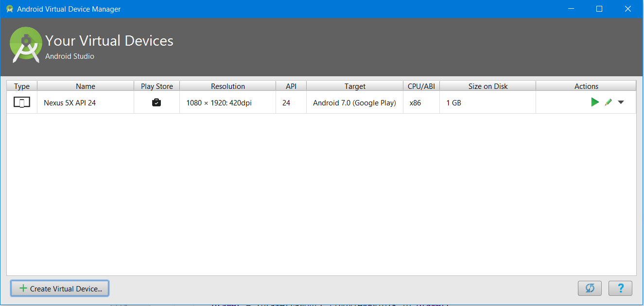Click Create Virtual Device button
Screen dimensions: 644x306
tap(60, 289)
